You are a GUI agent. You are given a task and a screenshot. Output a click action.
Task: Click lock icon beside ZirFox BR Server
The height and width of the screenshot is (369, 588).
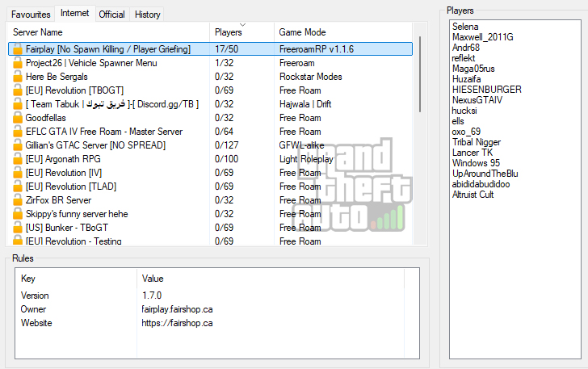click(x=18, y=200)
